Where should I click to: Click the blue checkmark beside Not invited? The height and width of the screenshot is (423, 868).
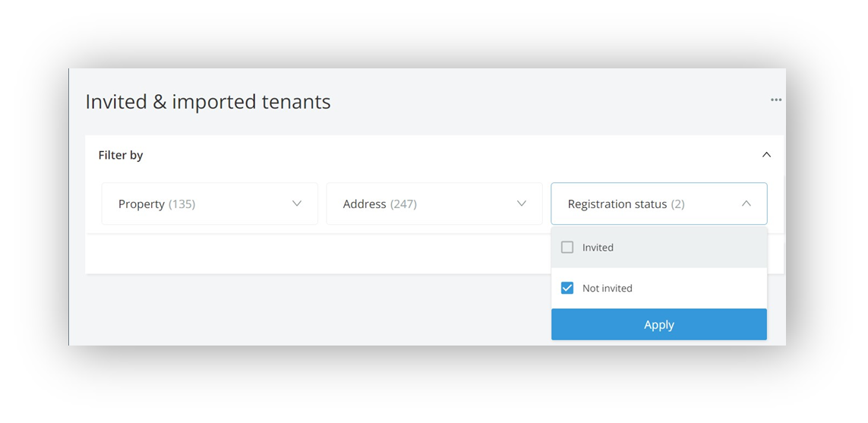click(567, 288)
